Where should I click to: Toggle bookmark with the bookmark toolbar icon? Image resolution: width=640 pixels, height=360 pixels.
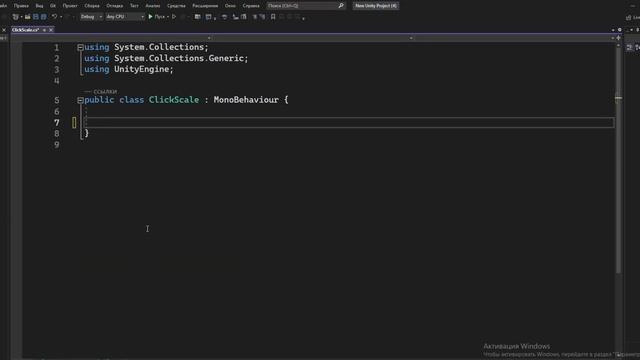tap(273, 17)
